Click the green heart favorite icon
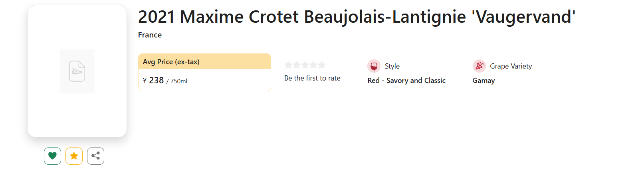Screen dimensions: 644x177 52,156
